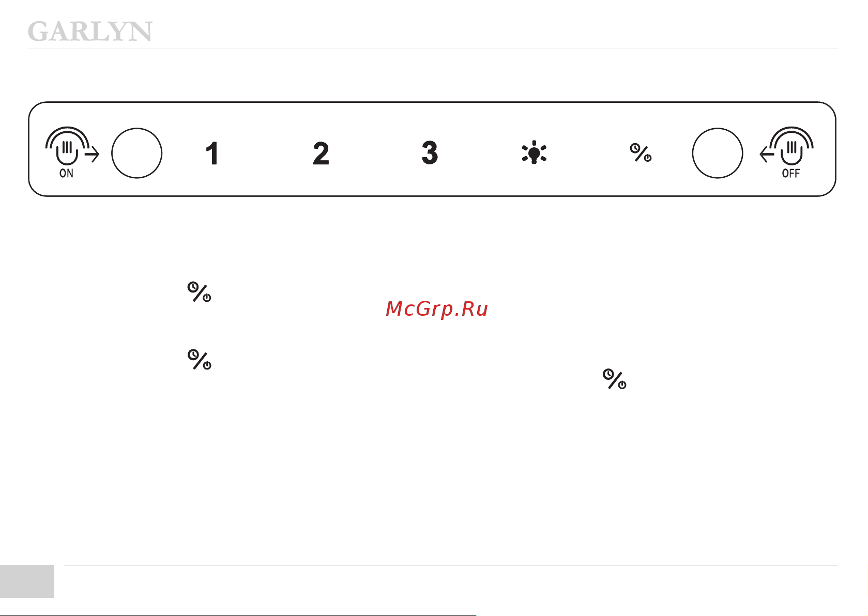Screen dimensions: 868x616
Task: Click the ON label under the hand
Action: click(66, 174)
